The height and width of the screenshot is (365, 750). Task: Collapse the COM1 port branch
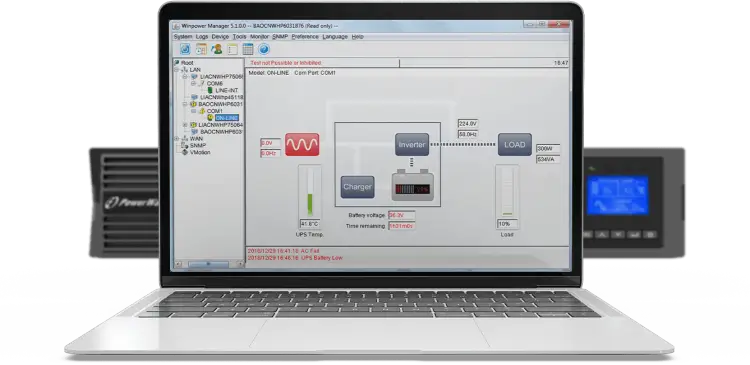coord(194,111)
